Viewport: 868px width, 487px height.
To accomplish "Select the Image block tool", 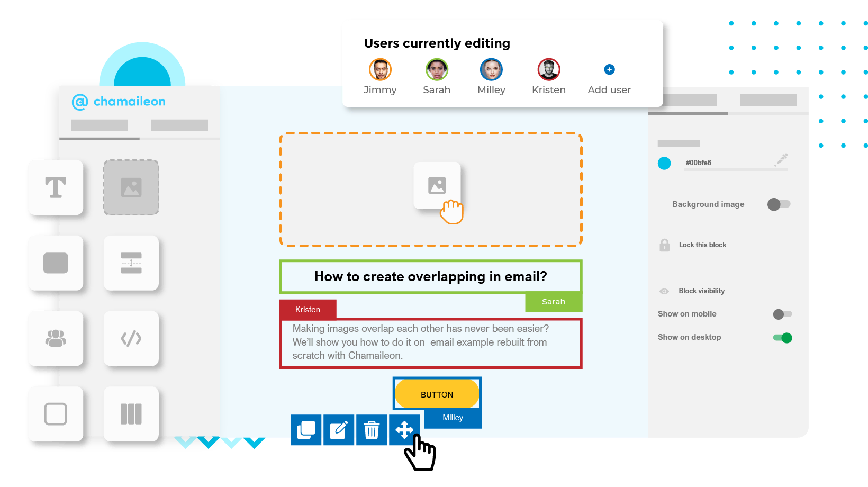I will point(131,187).
